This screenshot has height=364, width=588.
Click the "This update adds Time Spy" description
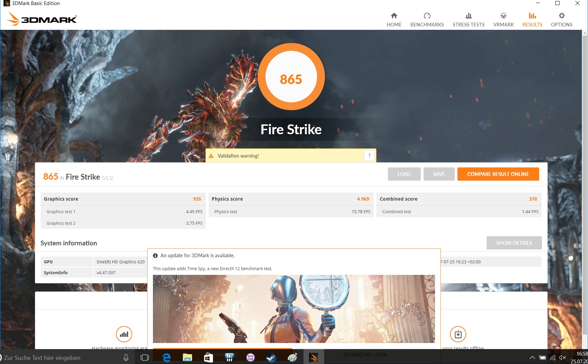(x=213, y=268)
